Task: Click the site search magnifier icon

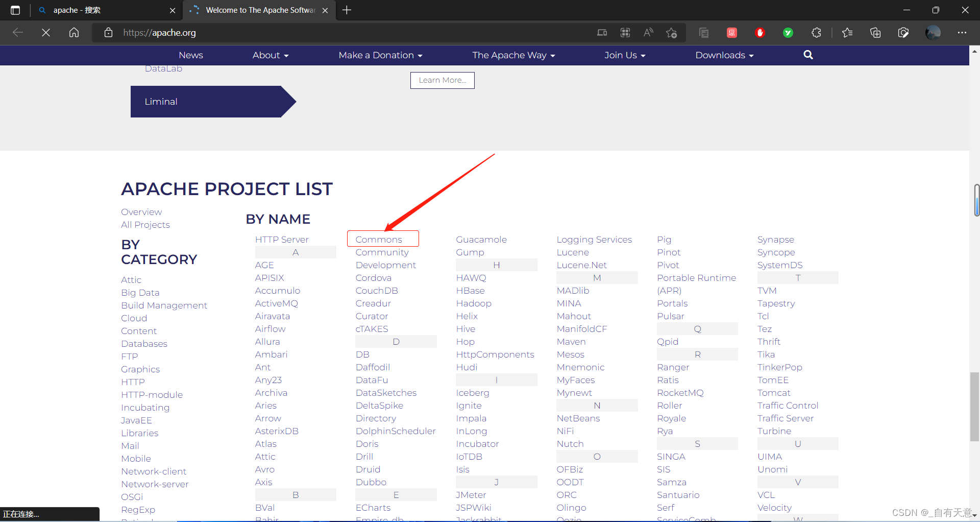Action: click(x=808, y=55)
